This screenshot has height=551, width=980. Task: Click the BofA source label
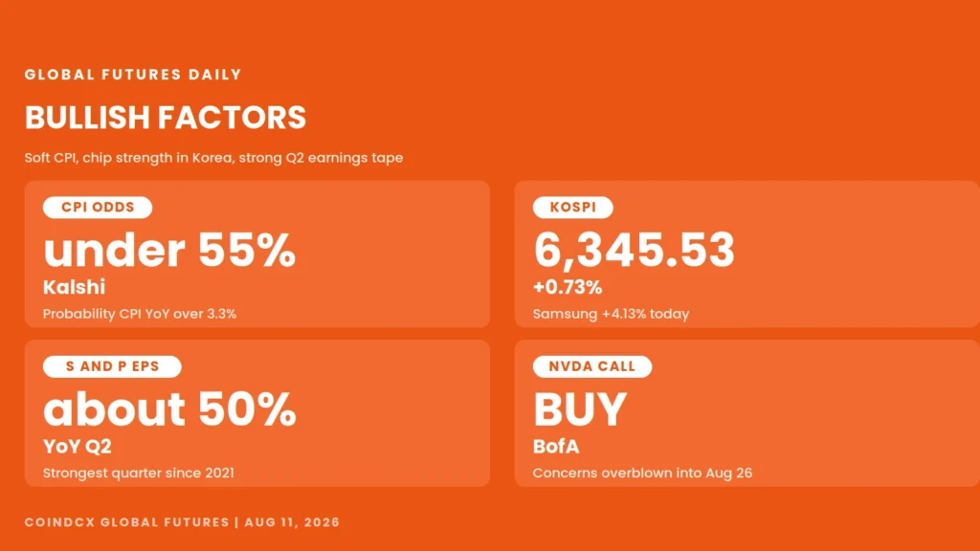click(x=556, y=447)
